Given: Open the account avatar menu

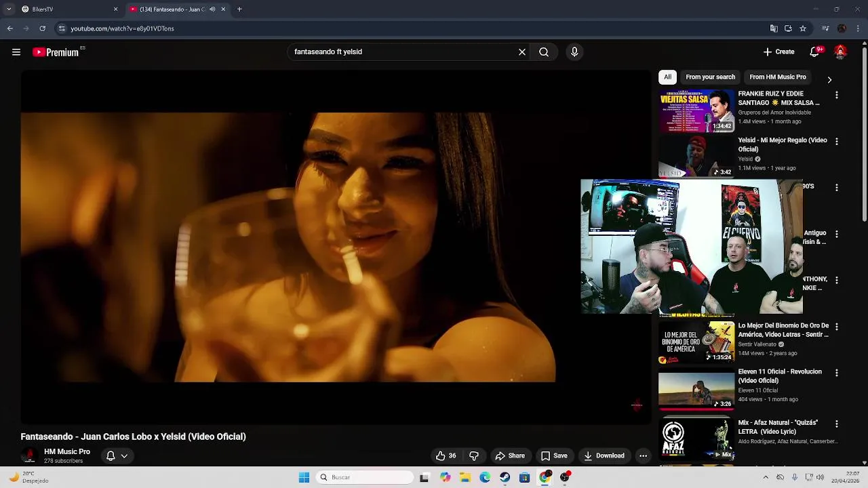Looking at the screenshot, I should [840, 52].
